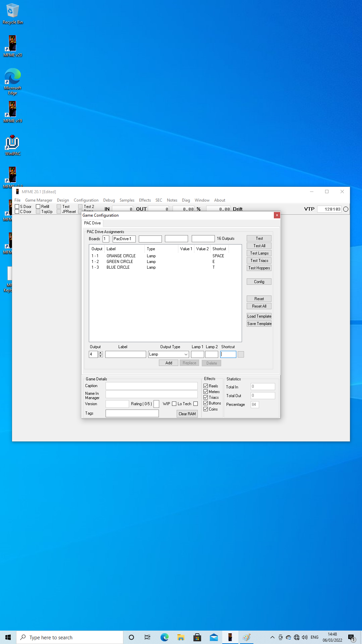
Task: Click the Caption input field
Action: (x=152, y=386)
